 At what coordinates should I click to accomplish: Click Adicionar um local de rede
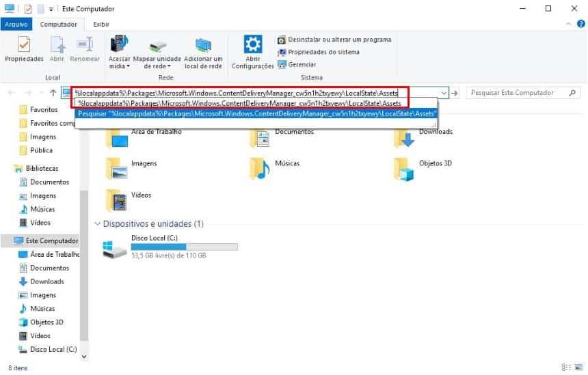point(203,53)
